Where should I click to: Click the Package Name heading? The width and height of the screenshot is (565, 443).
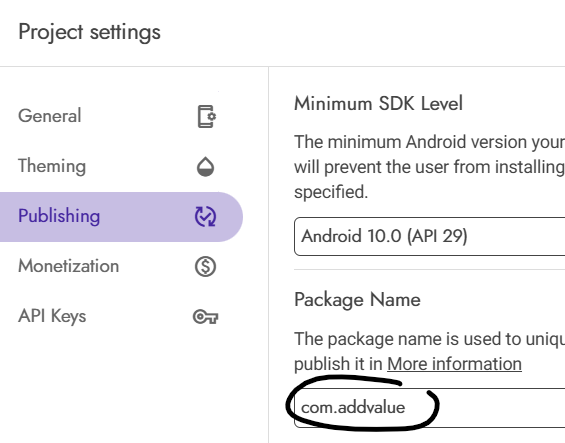point(357,300)
